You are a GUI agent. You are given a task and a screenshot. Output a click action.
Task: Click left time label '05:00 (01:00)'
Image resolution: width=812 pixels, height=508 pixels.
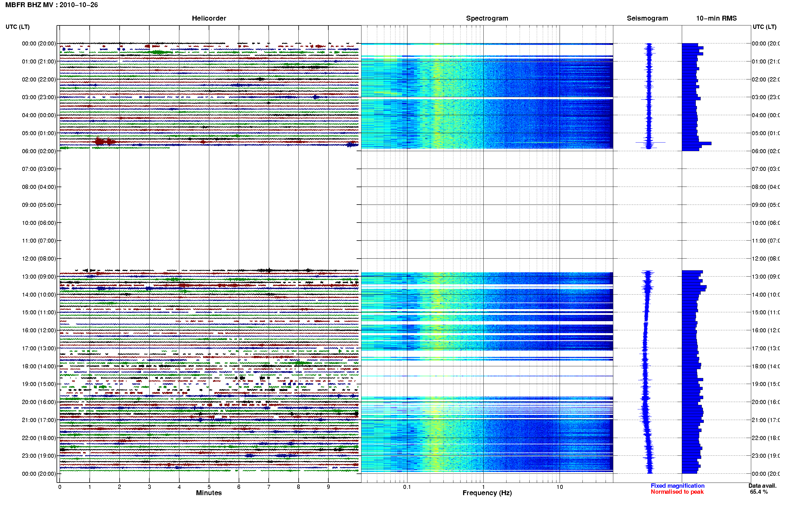coord(39,133)
